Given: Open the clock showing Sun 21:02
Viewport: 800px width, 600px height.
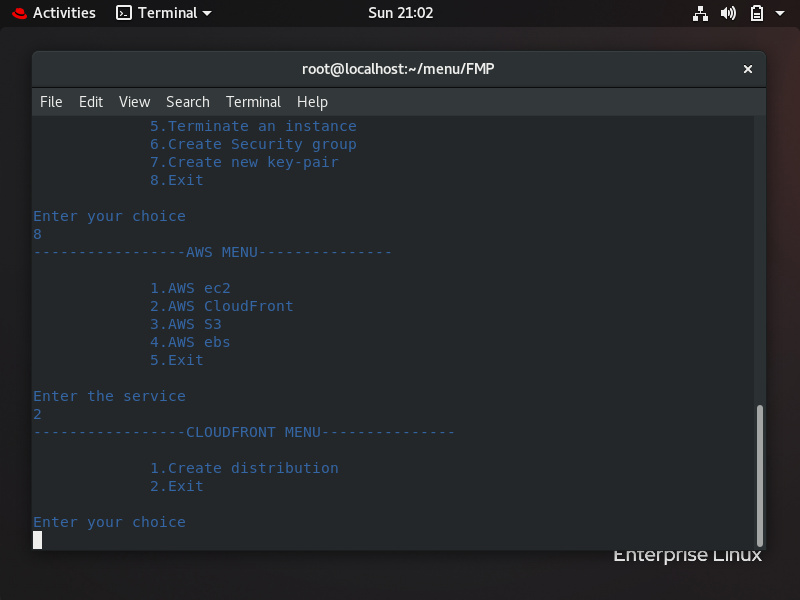Looking at the screenshot, I should point(401,13).
